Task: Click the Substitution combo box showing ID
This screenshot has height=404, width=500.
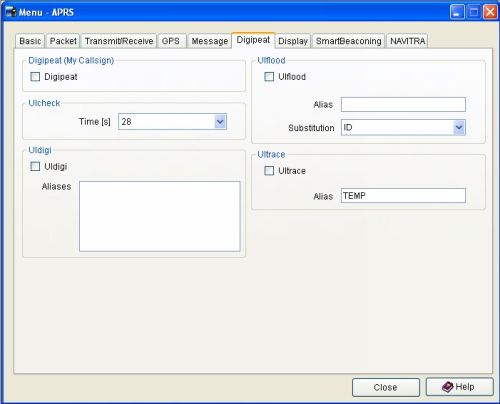Action: tap(403, 128)
